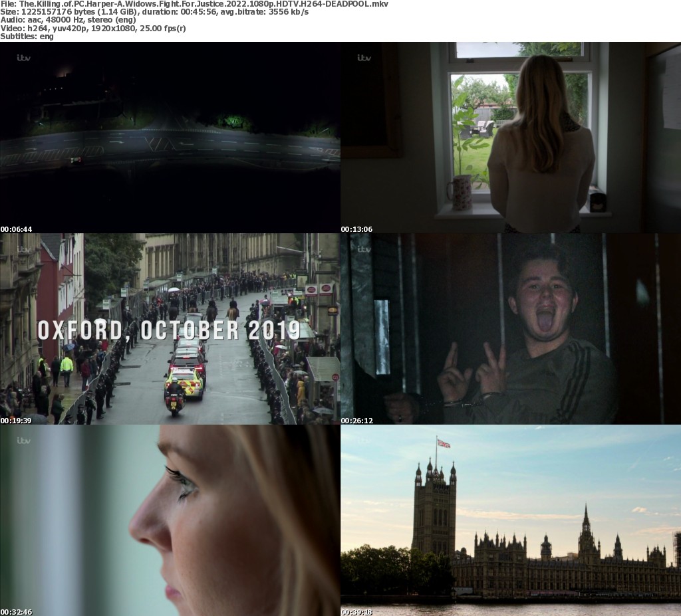
Task: Click the file name header line
Action: click(194, 4)
